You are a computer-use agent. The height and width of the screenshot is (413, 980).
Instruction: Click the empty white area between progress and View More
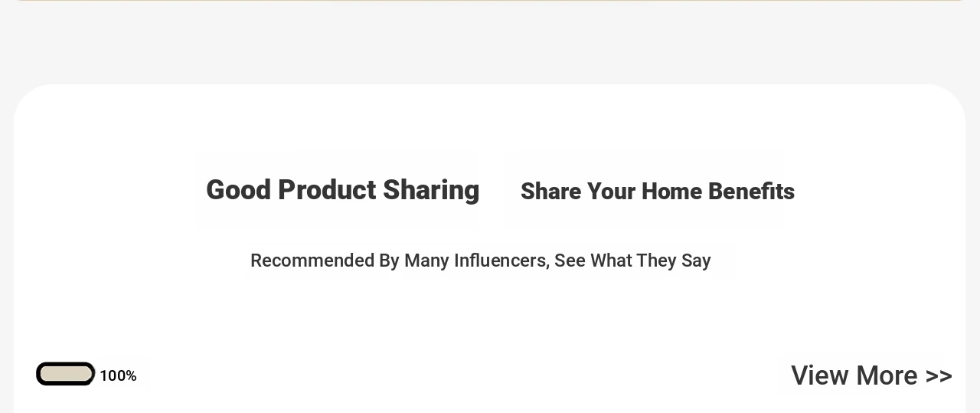(x=459, y=375)
